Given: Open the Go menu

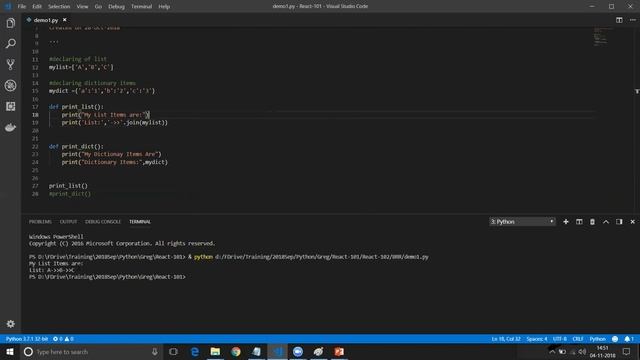Looking at the screenshot, I should coord(98,7).
